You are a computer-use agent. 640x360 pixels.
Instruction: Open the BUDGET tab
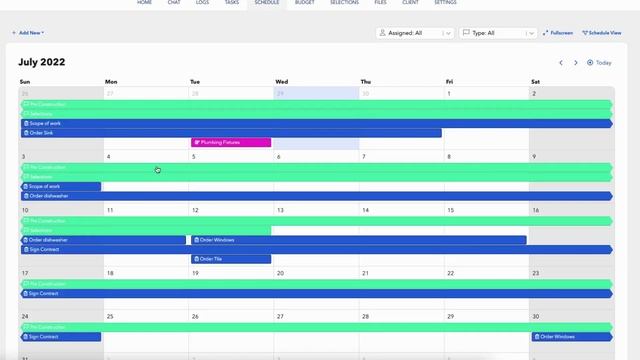coord(304,2)
